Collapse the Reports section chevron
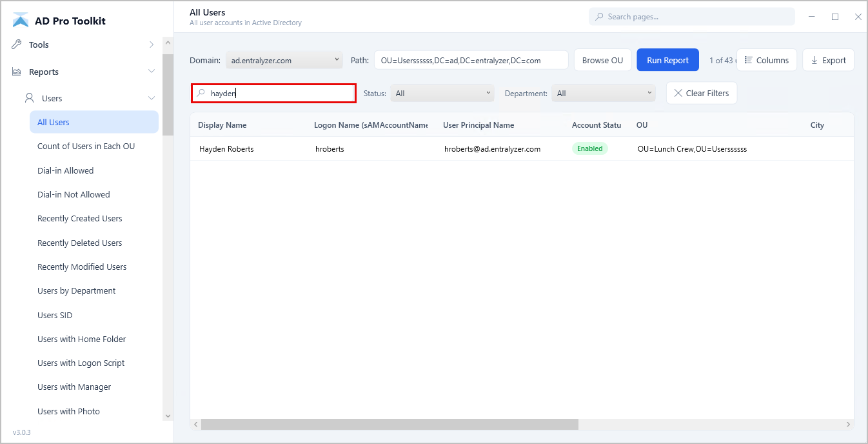 (x=152, y=72)
